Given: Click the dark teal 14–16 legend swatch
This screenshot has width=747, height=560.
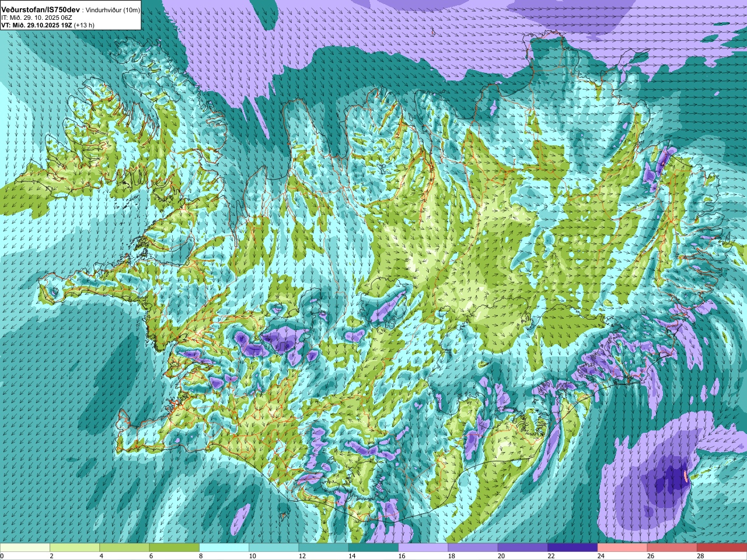Looking at the screenshot, I should (373, 548).
